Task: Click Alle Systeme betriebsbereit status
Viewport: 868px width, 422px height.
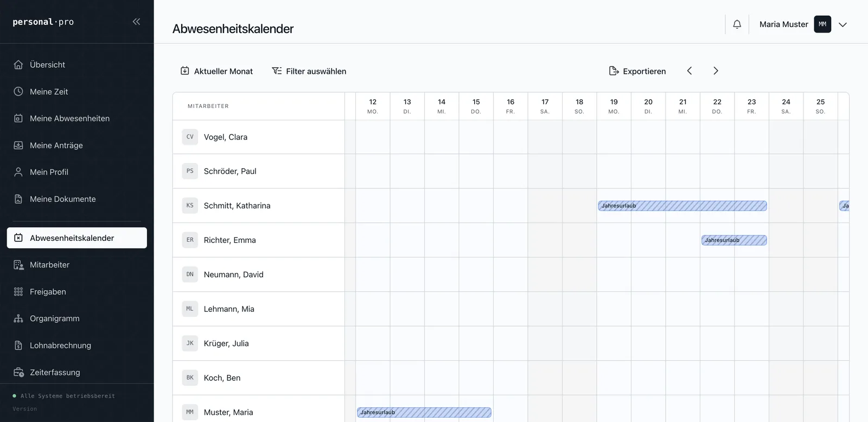Action: 64,396
